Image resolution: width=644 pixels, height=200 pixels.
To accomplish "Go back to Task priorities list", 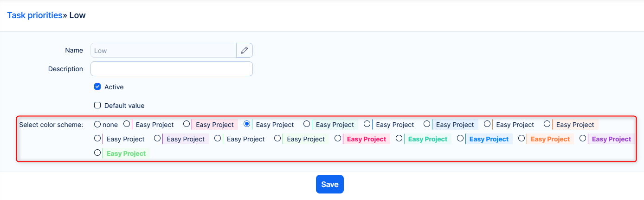I will (35, 15).
